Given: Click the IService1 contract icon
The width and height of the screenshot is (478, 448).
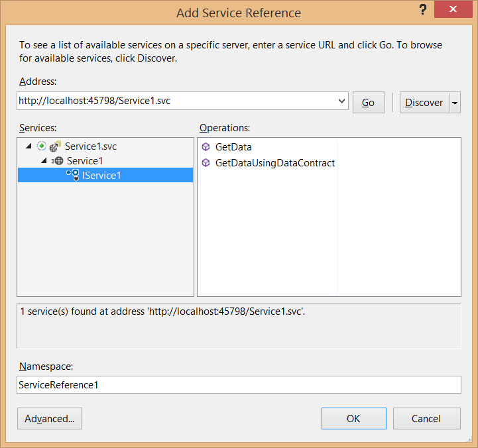Looking at the screenshot, I should click(x=73, y=175).
